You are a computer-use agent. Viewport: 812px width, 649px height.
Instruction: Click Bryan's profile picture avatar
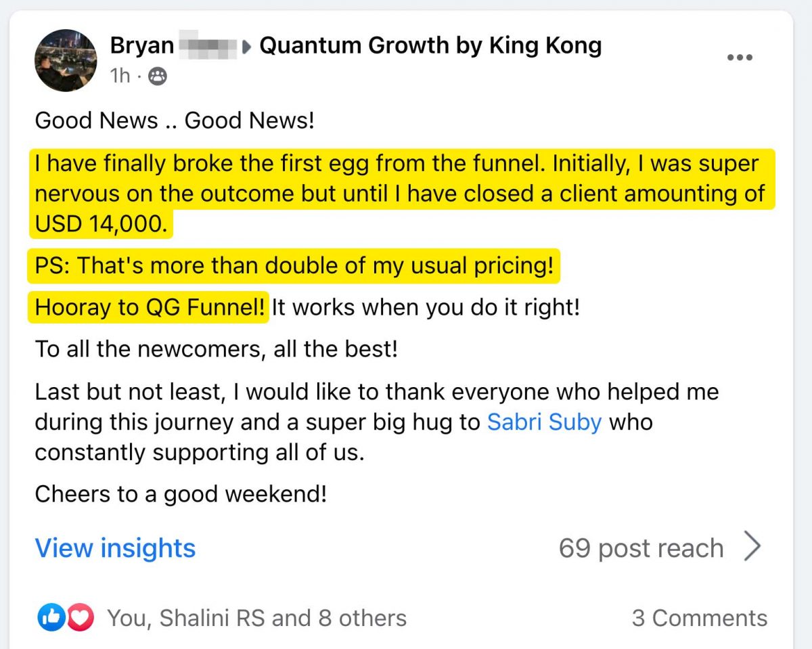(66, 60)
